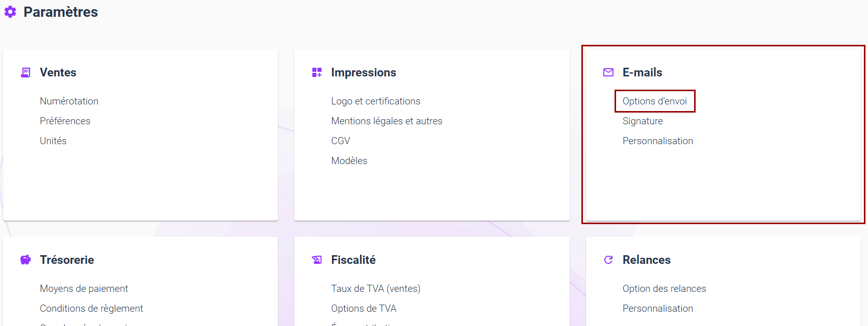Viewport: 868px width, 326px height.
Task: Open Moyens de paiement
Action: pyautogui.click(x=84, y=288)
